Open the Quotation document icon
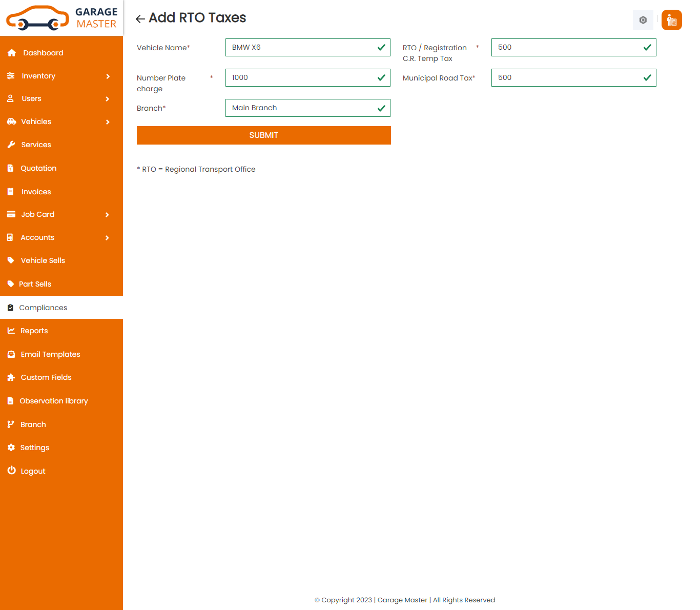Screen dimensions: 700x610 pos(11,168)
